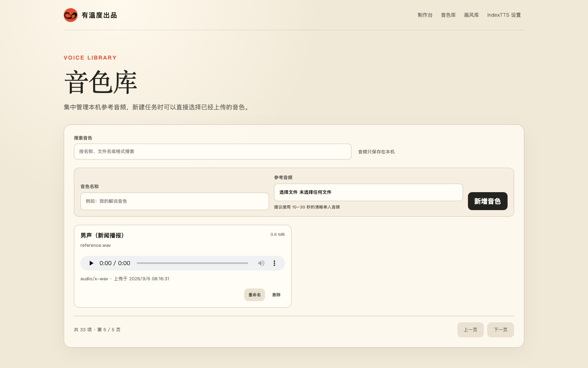Image resolution: width=588 pixels, height=368 pixels.
Task: Click the 音色名称 name input field
Action: click(x=175, y=201)
